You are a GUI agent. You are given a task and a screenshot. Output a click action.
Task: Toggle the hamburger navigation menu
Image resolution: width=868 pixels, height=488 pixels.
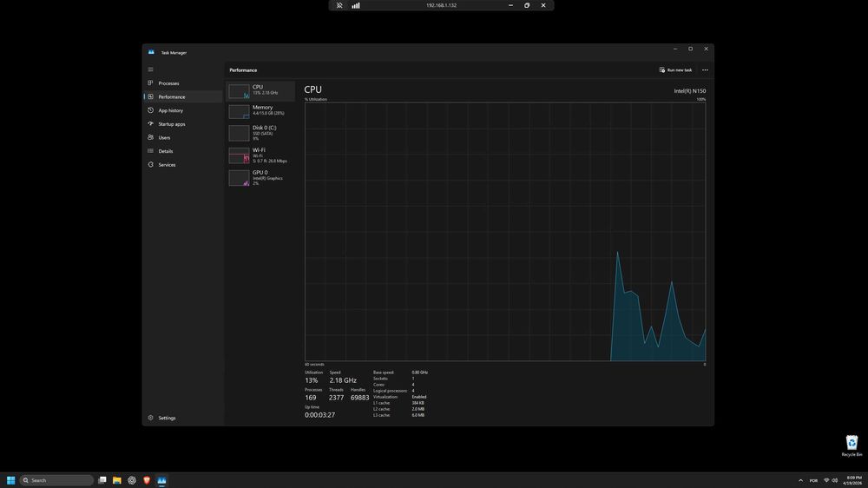pyautogui.click(x=150, y=69)
